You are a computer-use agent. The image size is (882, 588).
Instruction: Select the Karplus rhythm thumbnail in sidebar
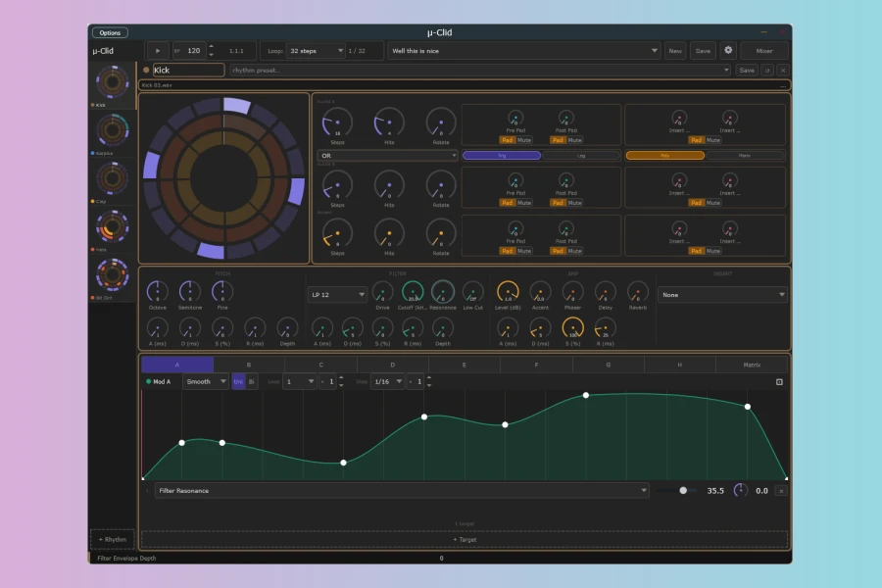pos(112,130)
